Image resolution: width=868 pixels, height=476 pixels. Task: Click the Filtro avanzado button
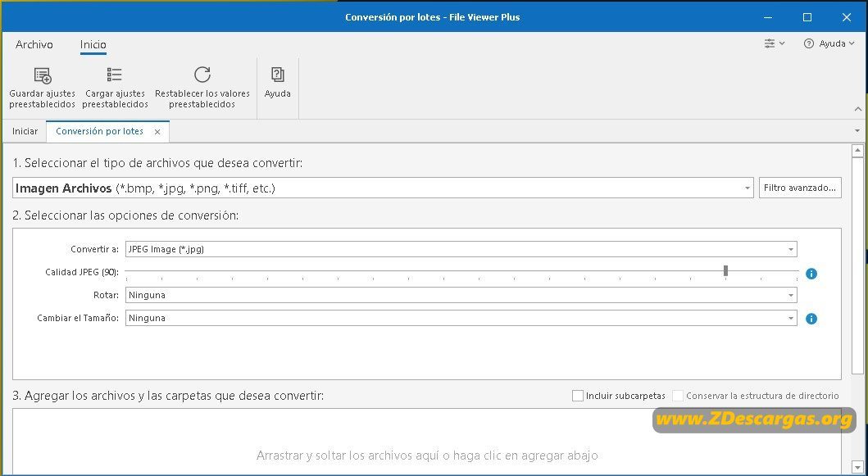800,188
